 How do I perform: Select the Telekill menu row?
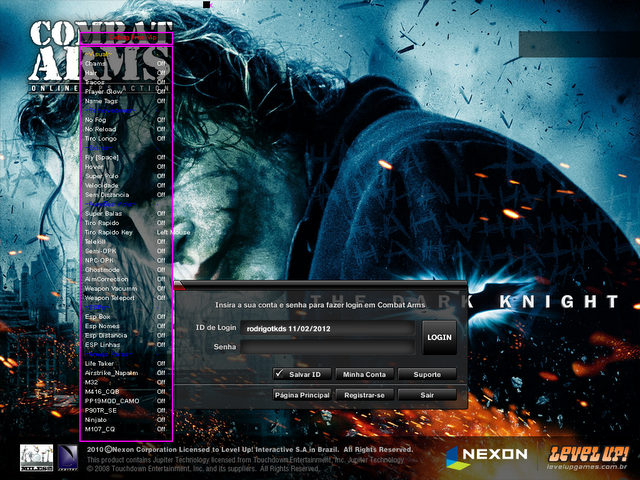click(126, 242)
